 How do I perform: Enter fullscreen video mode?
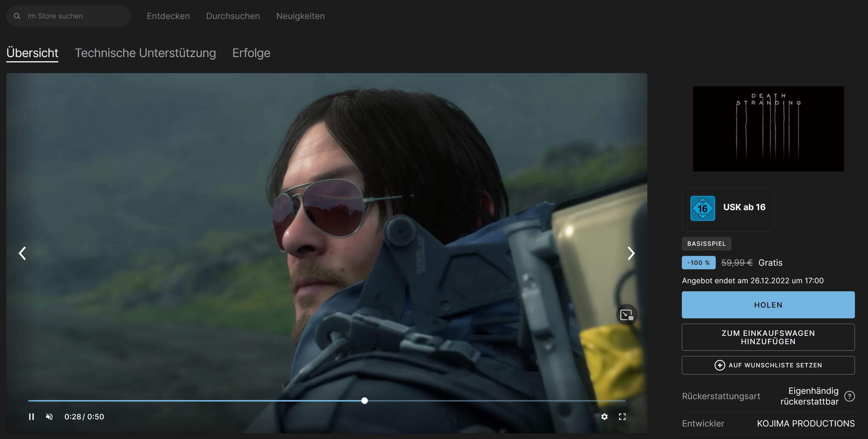622,417
